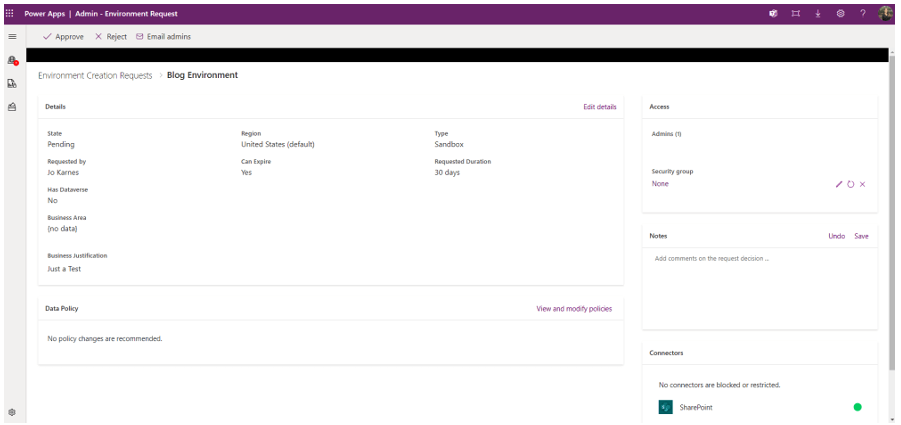Screen dimensions: 901x425
Task: Click View and modify policies link
Action: coord(574,309)
